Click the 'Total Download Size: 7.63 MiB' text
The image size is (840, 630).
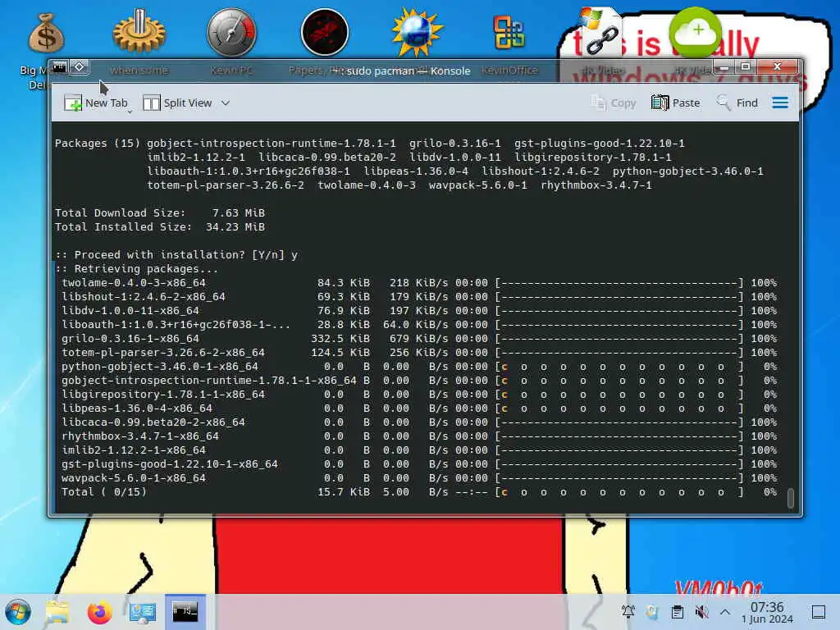click(x=160, y=212)
